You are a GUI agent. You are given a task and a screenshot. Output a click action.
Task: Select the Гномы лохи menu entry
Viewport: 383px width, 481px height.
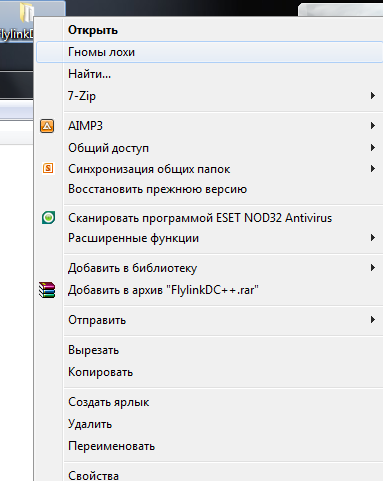tap(209, 52)
